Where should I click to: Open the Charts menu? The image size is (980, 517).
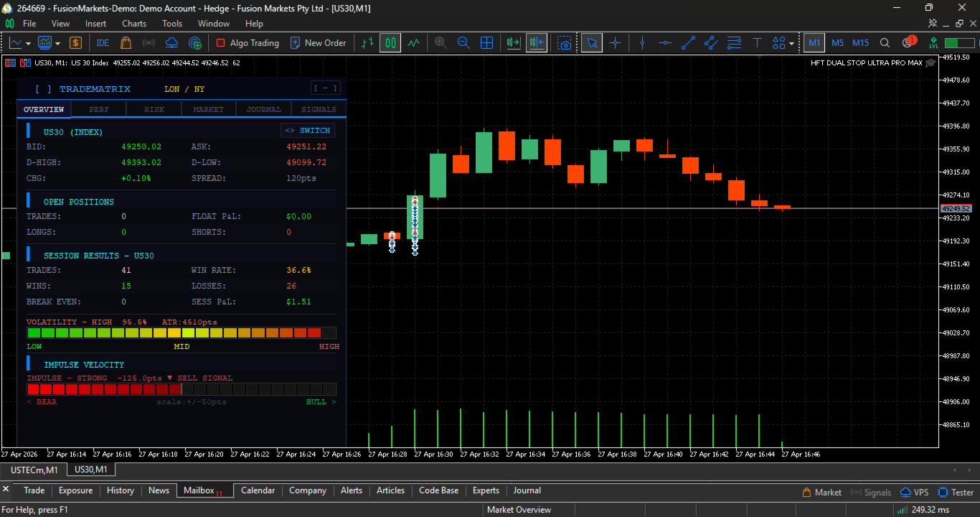pos(134,24)
